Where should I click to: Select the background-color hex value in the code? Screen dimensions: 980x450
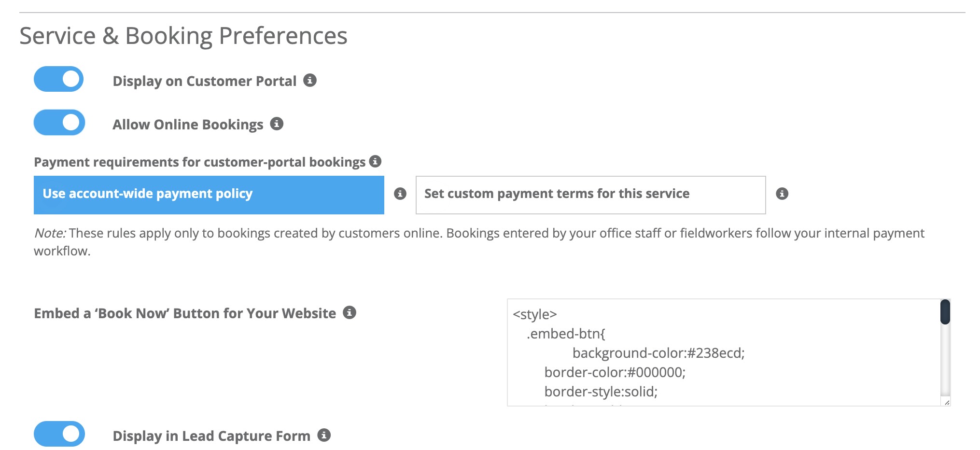coord(714,353)
